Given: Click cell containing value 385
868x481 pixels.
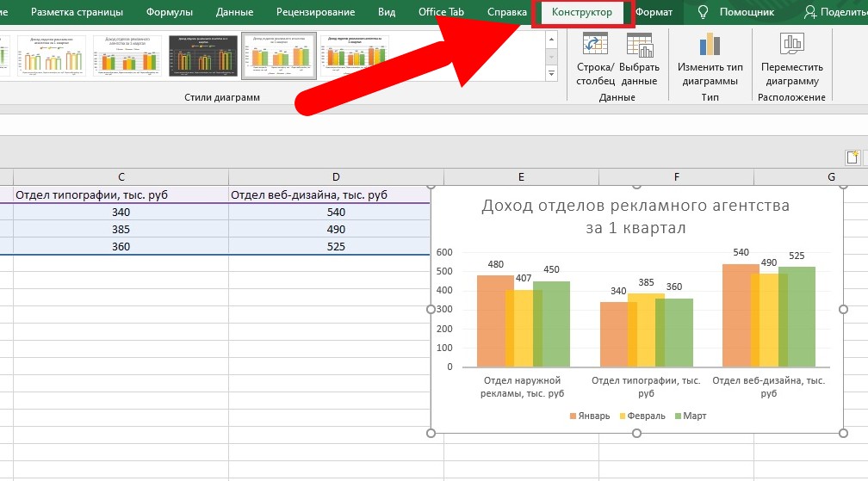Looking at the screenshot, I should (x=121, y=230).
